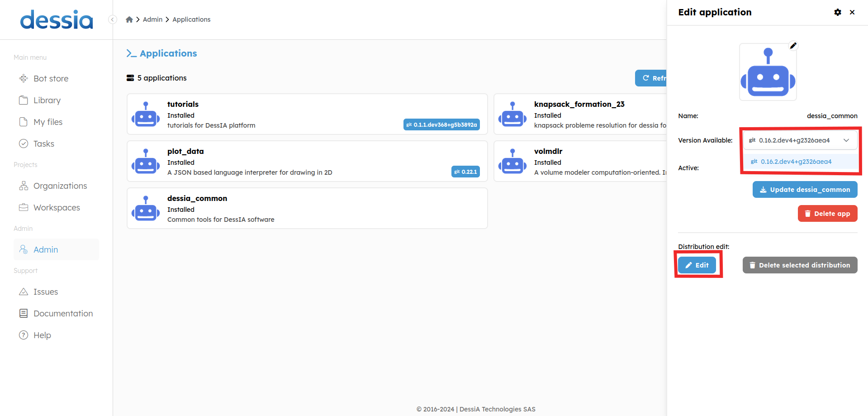Click plot_data git version badge 0.22.1
The image size is (868, 416).
[465, 172]
